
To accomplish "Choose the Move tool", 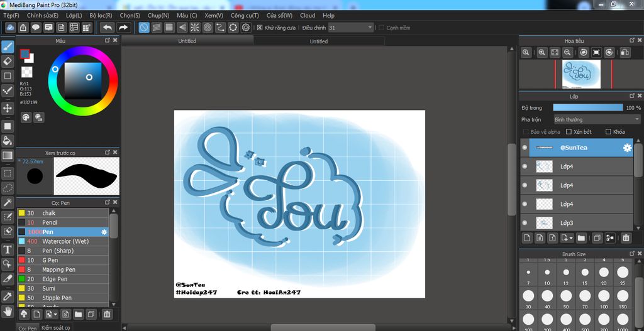I will [8, 108].
